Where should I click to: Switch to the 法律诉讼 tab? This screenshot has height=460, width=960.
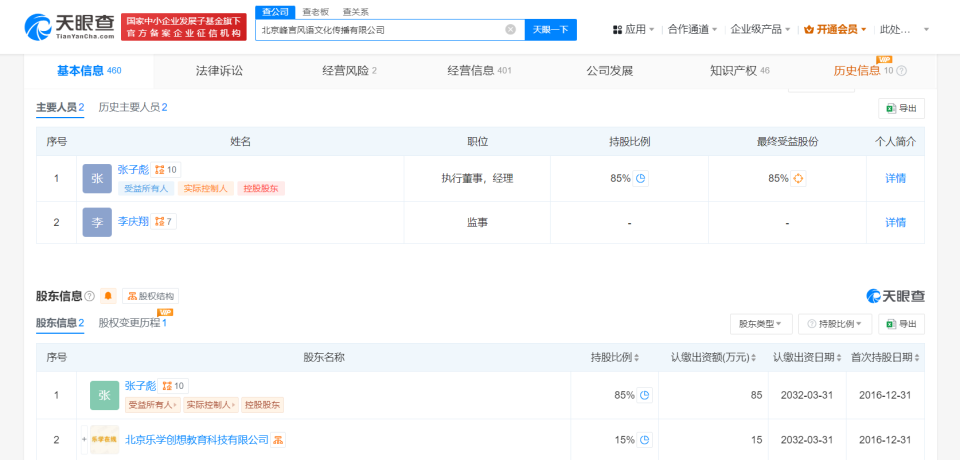click(x=219, y=71)
